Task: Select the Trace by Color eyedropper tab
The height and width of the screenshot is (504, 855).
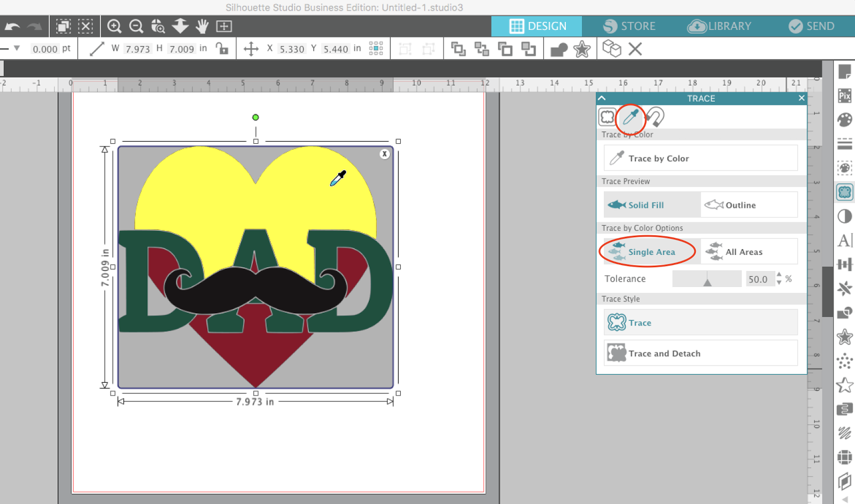Action: click(631, 117)
